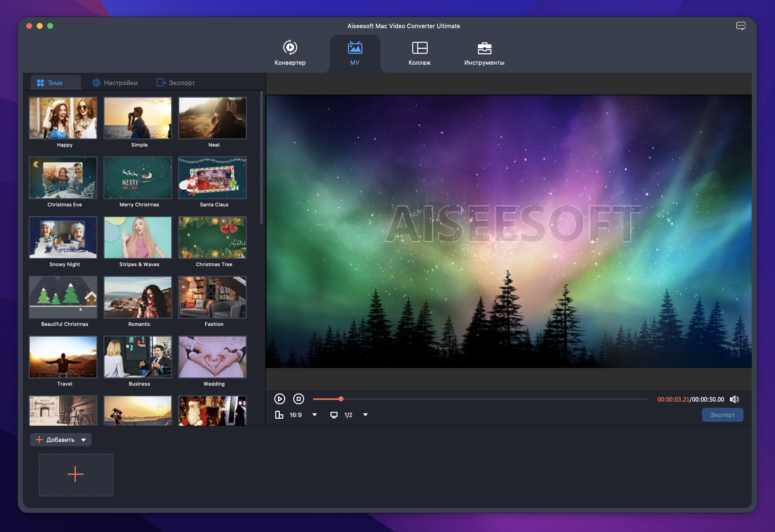Click the Добавить add files button

[x=55, y=440]
